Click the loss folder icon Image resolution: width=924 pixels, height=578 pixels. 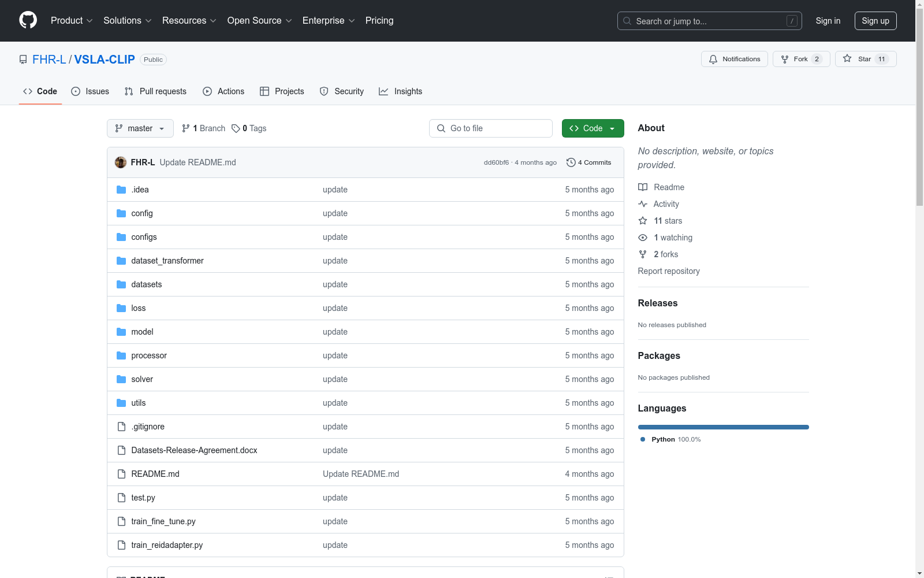121,308
